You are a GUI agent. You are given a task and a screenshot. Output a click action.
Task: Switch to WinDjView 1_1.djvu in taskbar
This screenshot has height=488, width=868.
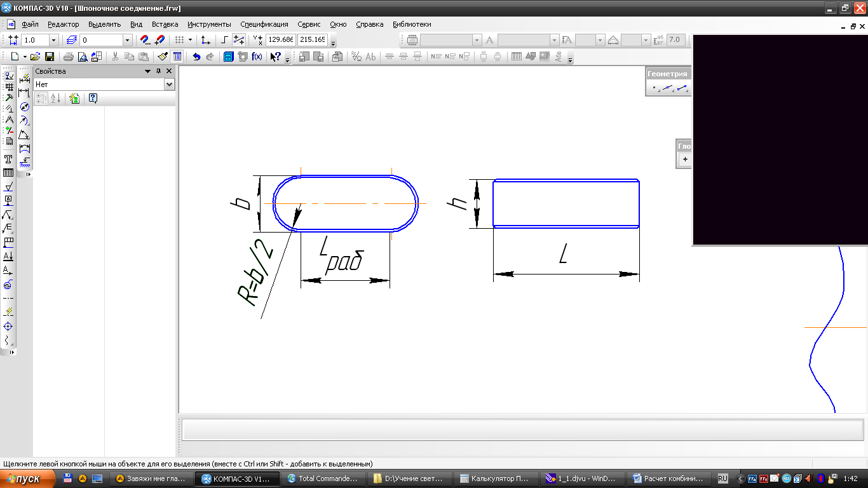click(582, 478)
